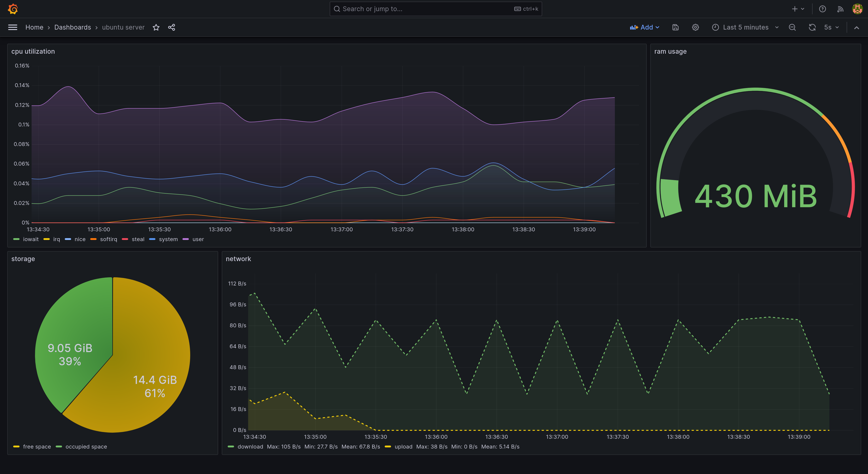Toggle steal series in legend
This screenshot has height=474, width=868.
pyautogui.click(x=138, y=239)
